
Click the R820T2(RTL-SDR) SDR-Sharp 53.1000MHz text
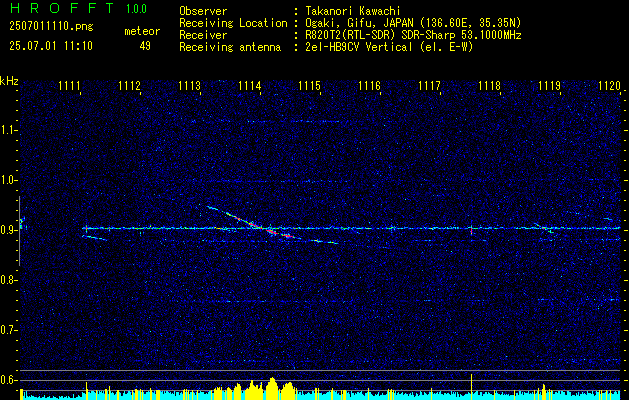tap(413, 35)
